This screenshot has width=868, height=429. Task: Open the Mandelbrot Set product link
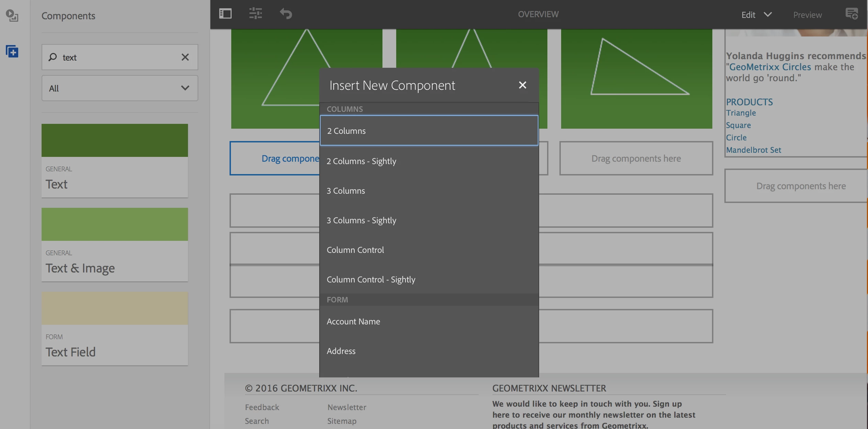pos(753,150)
